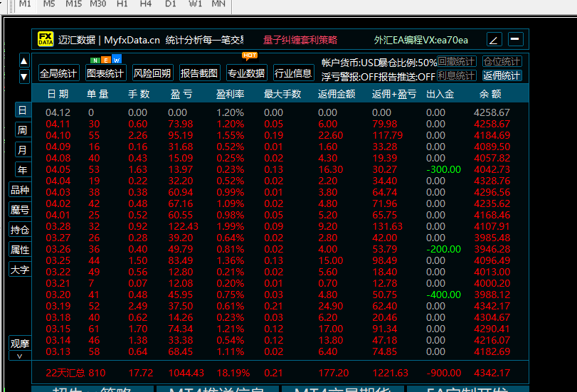Click the pencil edit icon in panel header
Screen dimensions: 577x392
[494, 39]
